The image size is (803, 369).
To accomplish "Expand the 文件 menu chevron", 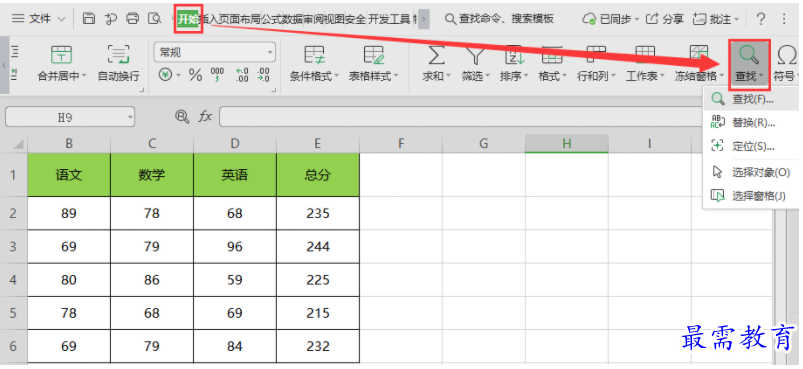I will (x=61, y=19).
